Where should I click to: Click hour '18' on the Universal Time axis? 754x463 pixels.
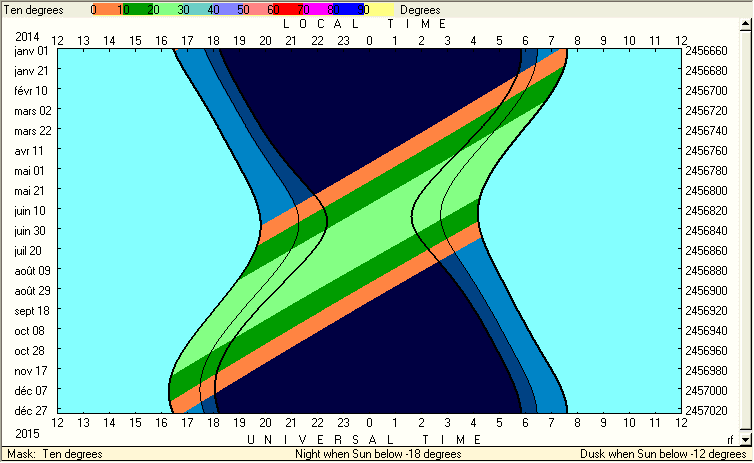tap(214, 423)
